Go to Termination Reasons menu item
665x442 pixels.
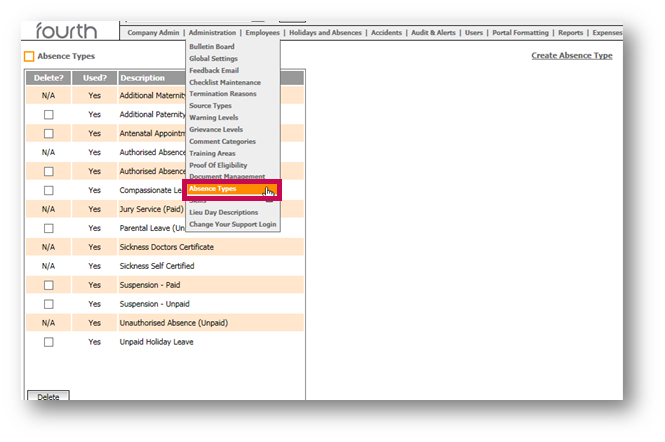pyautogui.click(x=222, y=94)
